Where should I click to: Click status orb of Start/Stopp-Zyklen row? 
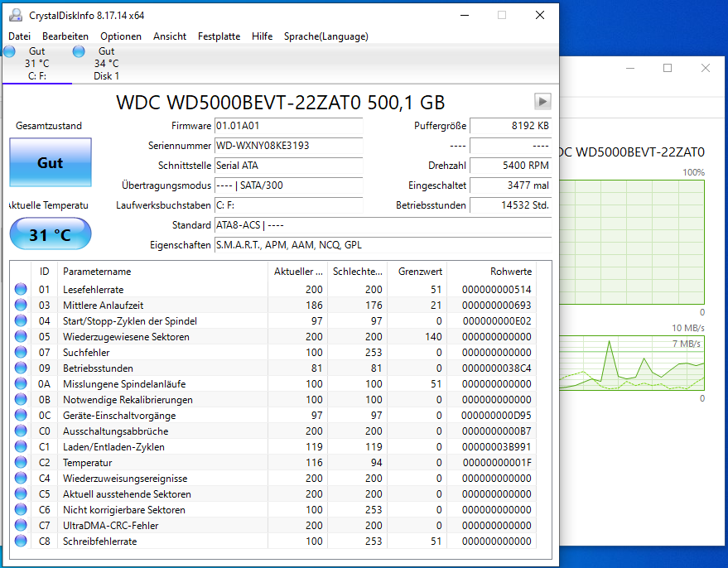[x=21, y=320]
